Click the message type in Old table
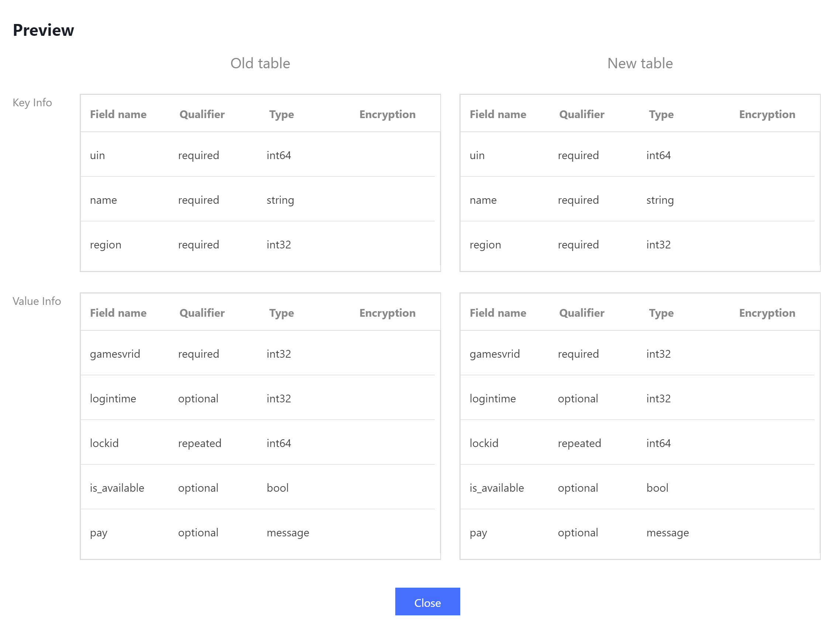Image resolution: width=840 pixels, height=629 pixels. 288,533
